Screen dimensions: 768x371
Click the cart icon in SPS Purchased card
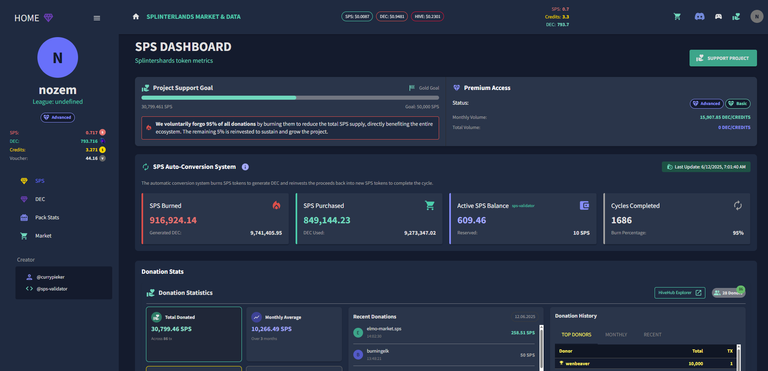(430, 206)
